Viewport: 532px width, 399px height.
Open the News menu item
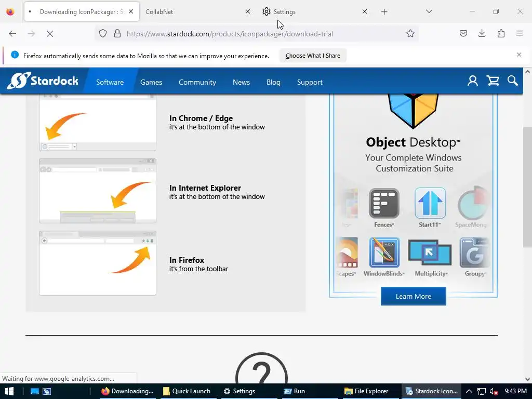241,82
